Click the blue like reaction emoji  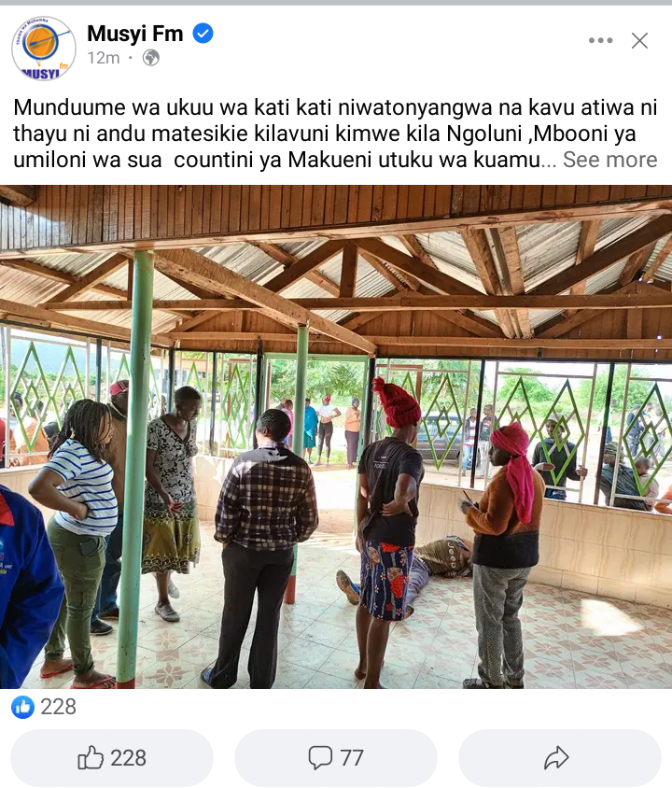click(22, 707)
